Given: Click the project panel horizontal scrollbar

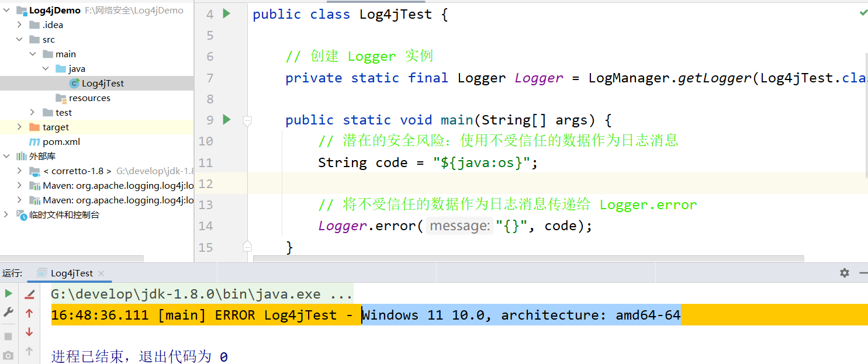Looking at the screenshot, I should click(71, 258).
